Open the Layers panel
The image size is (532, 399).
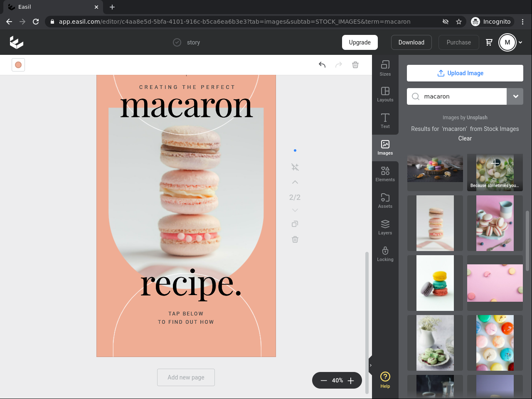tap(385, 227)
